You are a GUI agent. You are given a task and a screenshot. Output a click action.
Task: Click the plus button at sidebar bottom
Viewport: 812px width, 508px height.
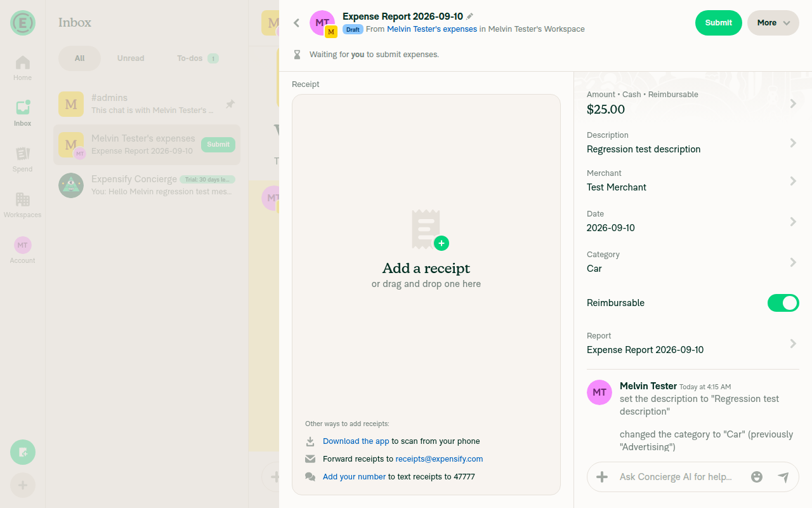click(x=23, y=486)
